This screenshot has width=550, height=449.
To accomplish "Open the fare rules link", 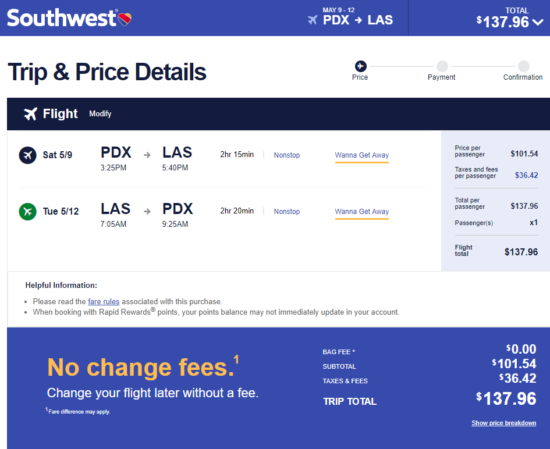I will pos(103,301).
